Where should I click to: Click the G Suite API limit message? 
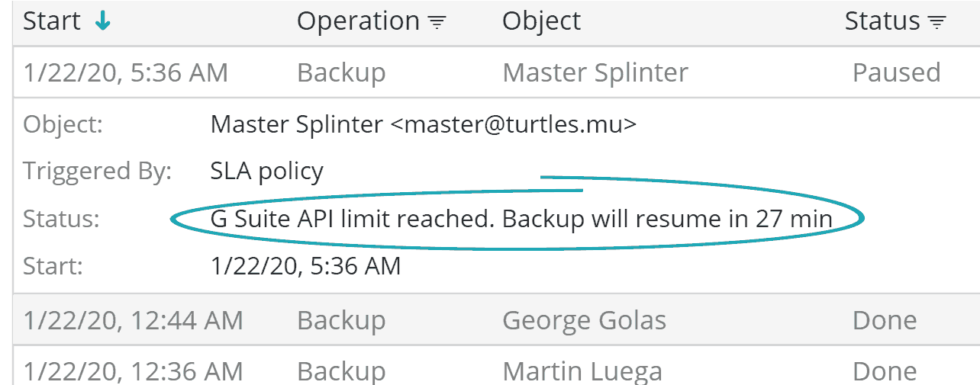coord(521,220)
